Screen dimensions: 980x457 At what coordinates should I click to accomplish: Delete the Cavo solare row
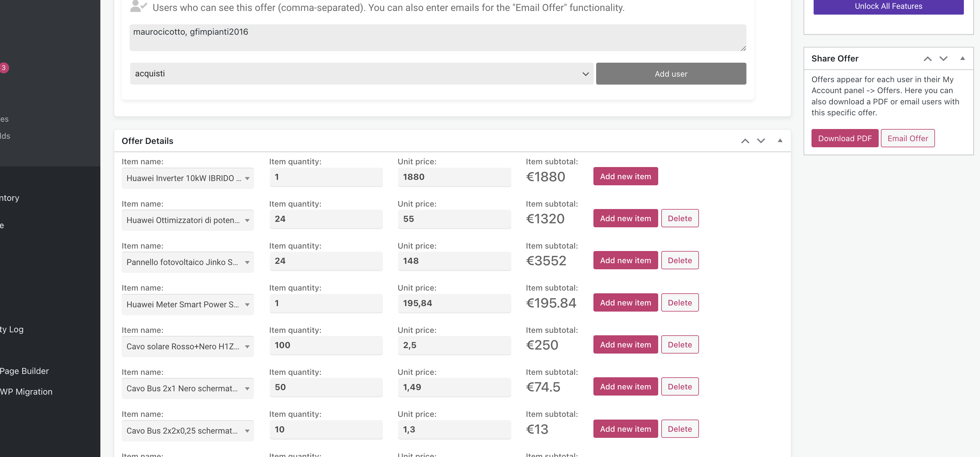(x=680, y=344)
